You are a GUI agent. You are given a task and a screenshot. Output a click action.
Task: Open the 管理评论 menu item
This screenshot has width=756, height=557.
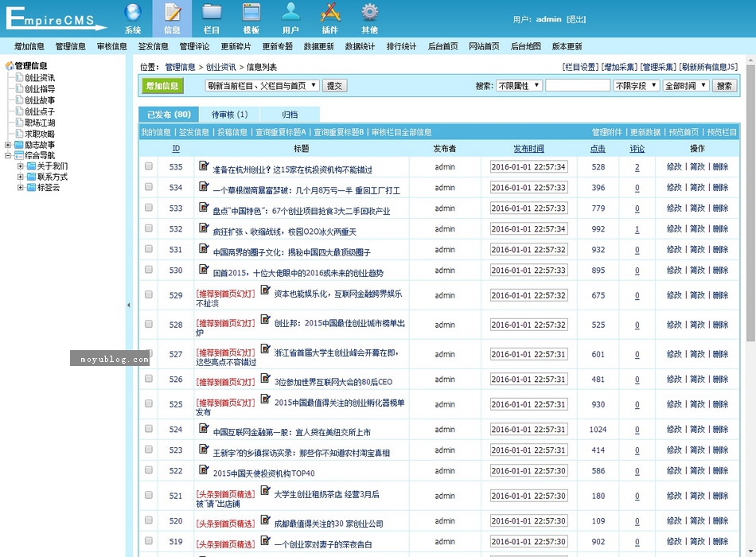194,46
